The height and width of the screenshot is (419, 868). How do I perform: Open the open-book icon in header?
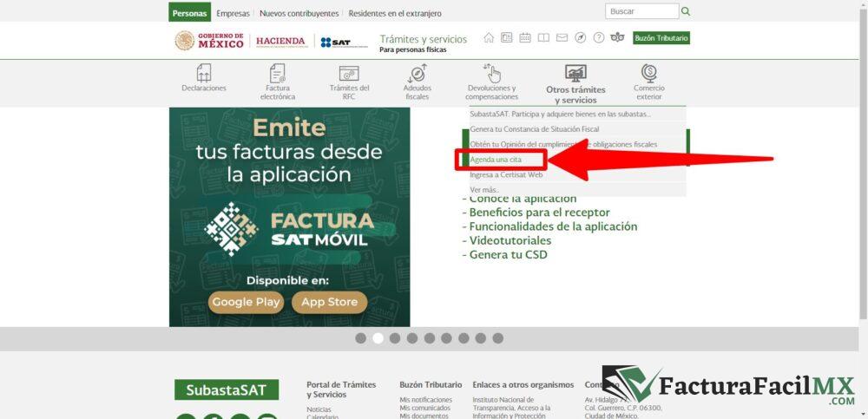pos(543,37)
